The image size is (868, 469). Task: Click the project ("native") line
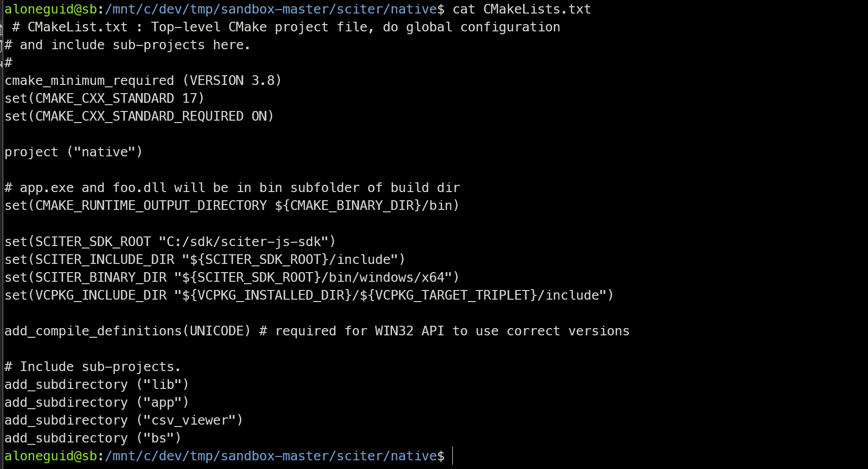[x=73, y=152]
